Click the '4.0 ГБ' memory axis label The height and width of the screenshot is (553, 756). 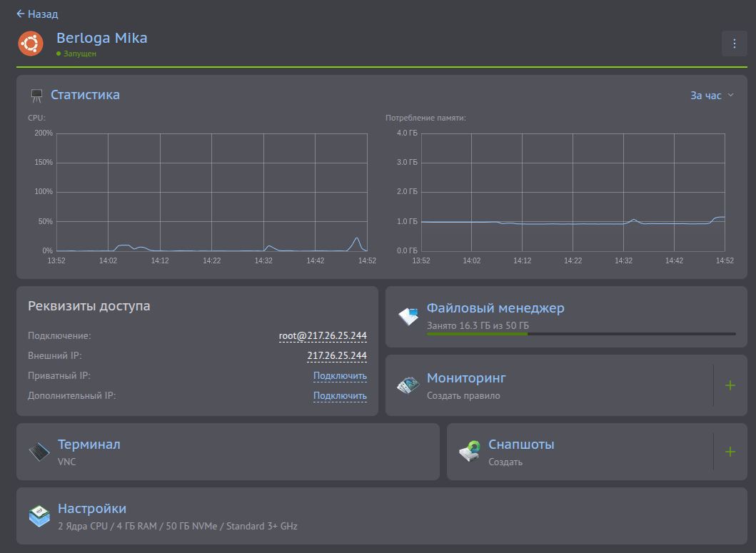407,133
